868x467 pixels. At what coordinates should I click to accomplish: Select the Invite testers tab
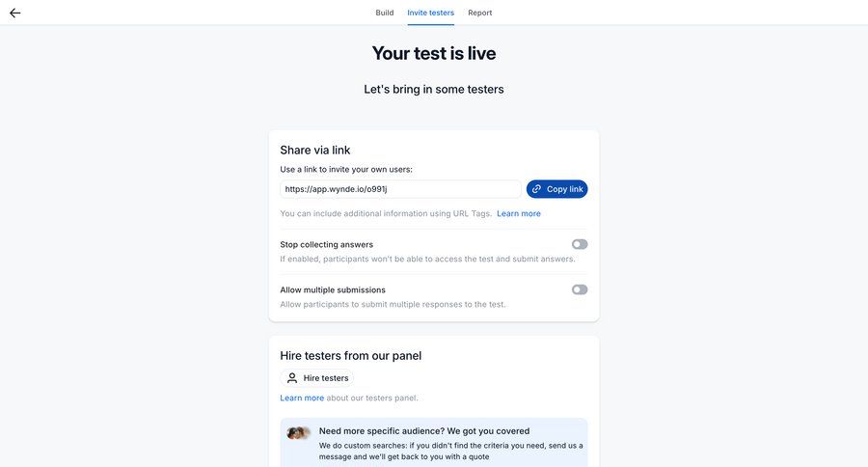pos(431,13)
